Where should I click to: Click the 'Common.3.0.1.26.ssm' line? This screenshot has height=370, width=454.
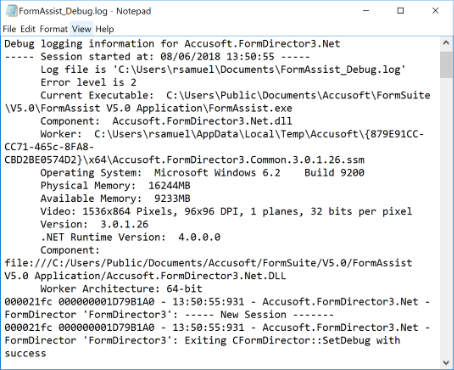click(x=184, y=160)
